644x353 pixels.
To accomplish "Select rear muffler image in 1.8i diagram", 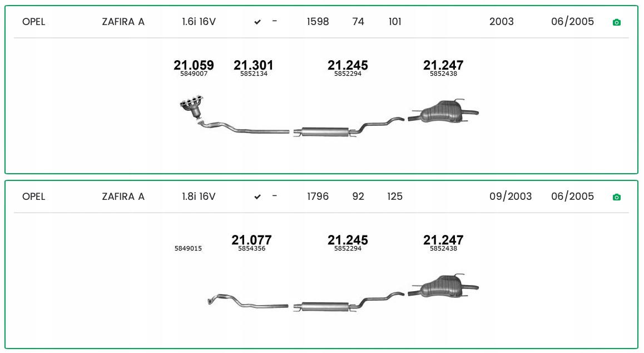I will coord(443,287).
